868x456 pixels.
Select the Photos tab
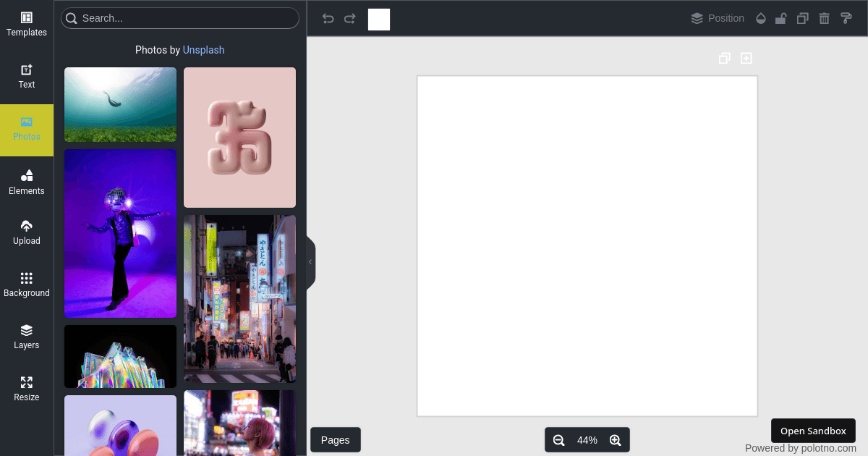(27, 129)
